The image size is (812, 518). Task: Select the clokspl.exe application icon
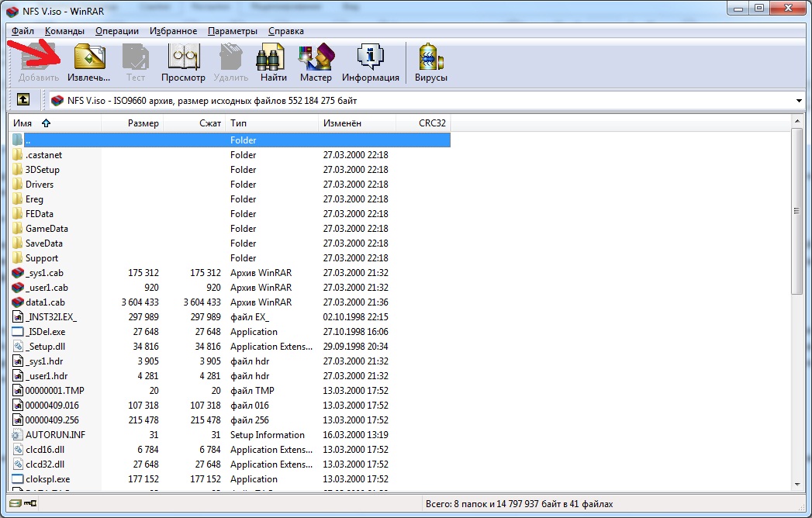[18, 479]
